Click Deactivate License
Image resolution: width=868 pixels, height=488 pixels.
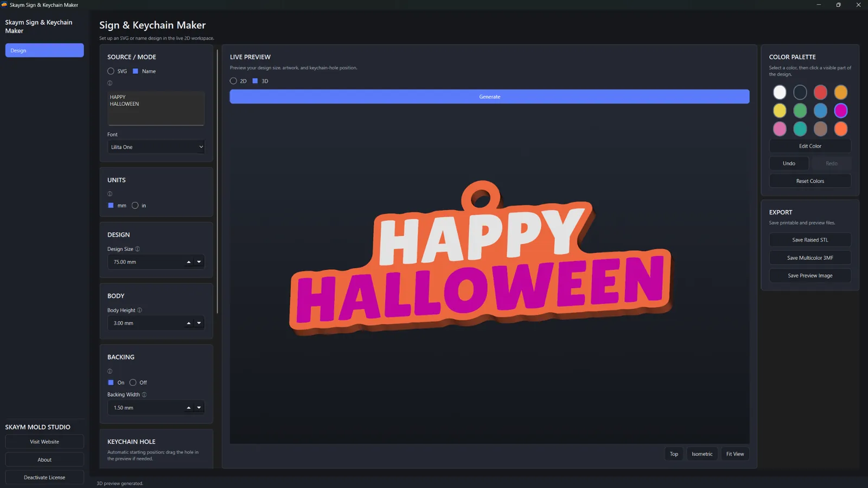[x=44, y=478]
